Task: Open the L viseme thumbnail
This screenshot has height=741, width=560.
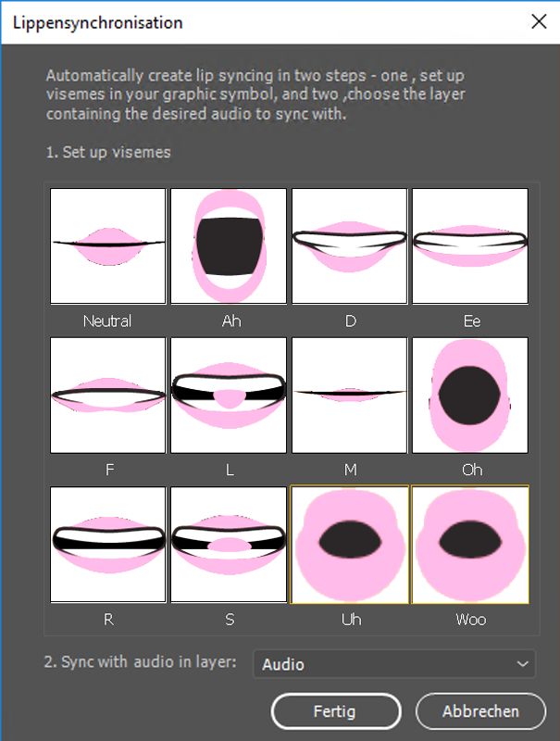Action: tap(229, 396)
